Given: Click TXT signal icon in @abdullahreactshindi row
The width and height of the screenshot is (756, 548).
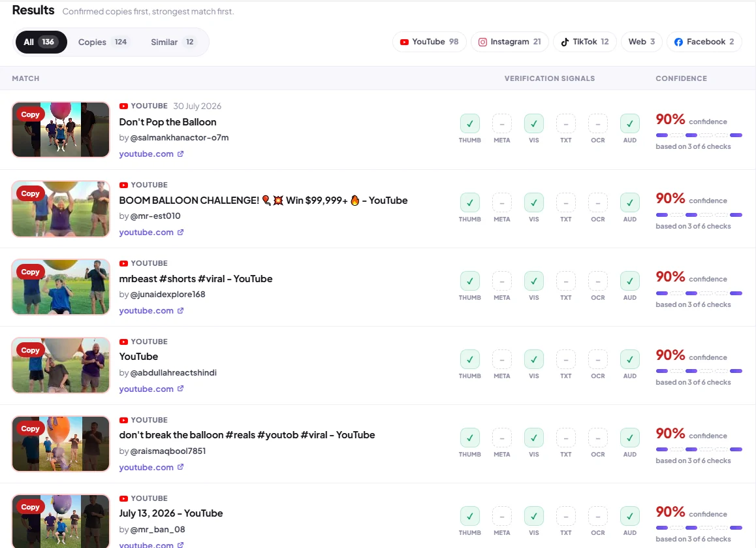Looking at the screenshot, I should click(x=565, y=359).
